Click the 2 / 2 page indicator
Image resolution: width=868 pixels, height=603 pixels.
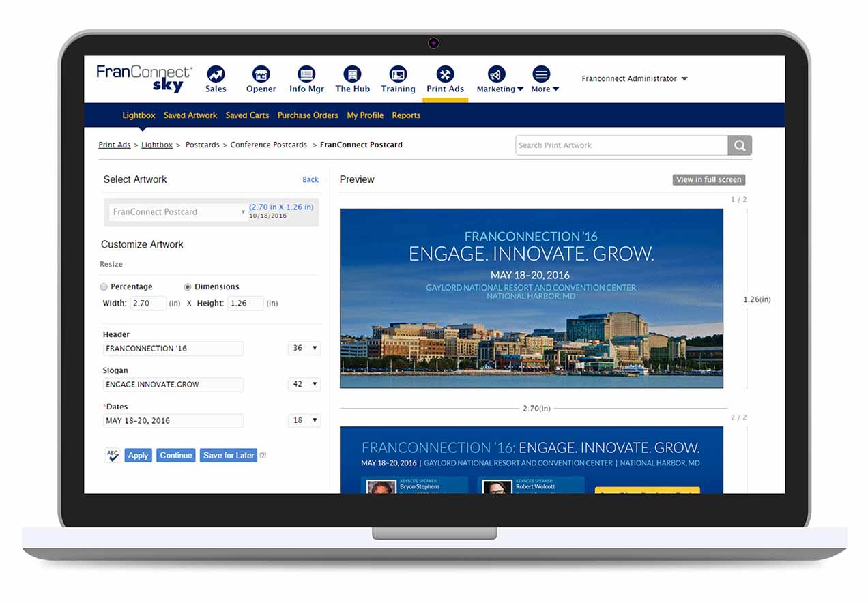tap(739, 417)
